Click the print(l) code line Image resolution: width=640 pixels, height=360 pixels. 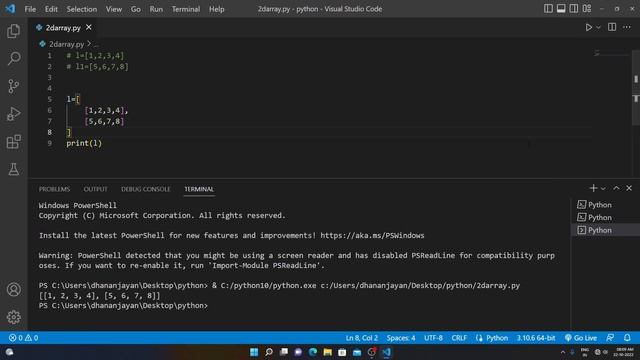[x=84, y=143]
